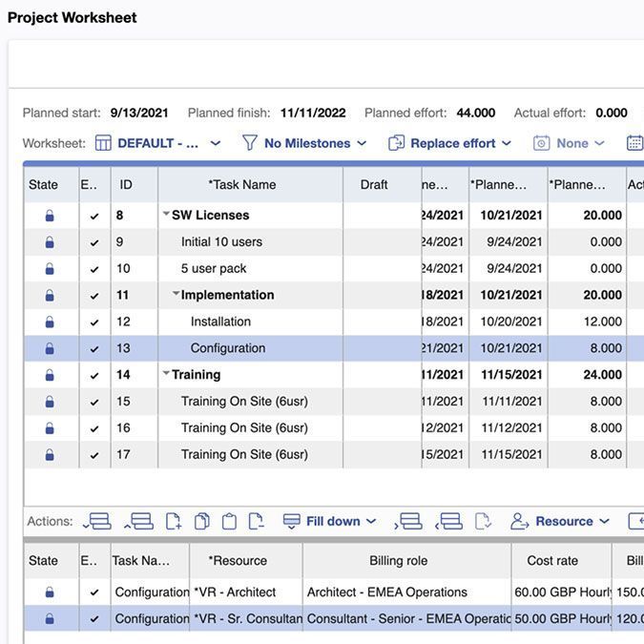Image resolution: width=644 pixels, height=644 pixels.
Task: Open the DEFAULT worksheet dropdown
Action: (x=158, y=143)
